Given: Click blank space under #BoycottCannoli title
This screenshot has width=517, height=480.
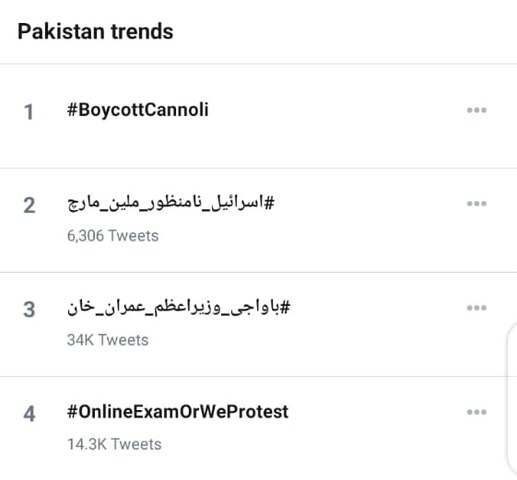Looking at the screenshot, I should click(233, 143).
